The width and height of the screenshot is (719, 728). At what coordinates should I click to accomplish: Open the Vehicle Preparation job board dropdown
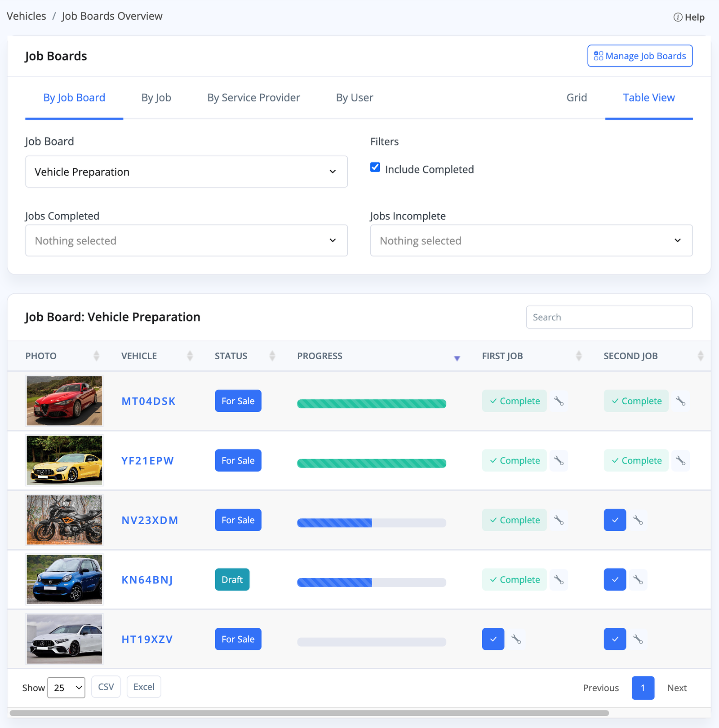pyautogui.click(x=186, y=172)
